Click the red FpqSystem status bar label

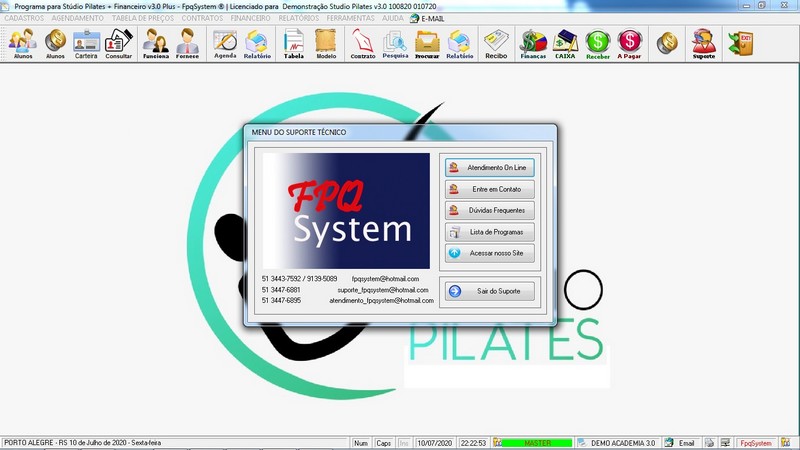756,443
